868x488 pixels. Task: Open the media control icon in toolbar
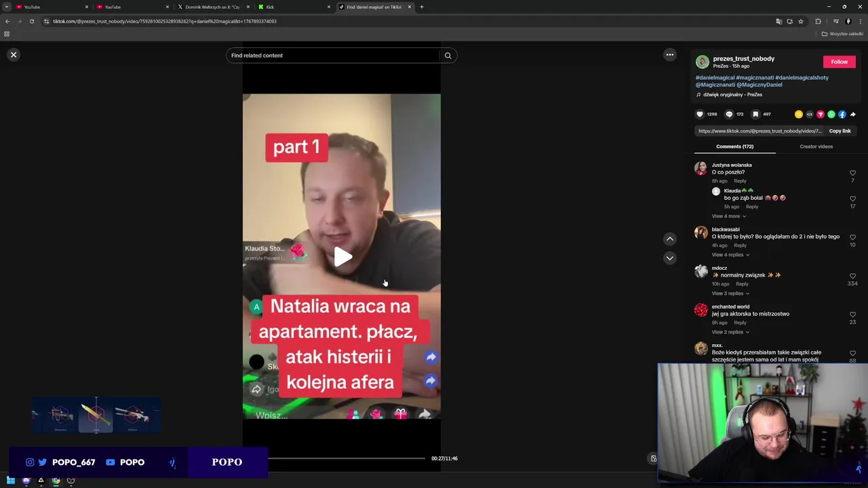pos(836,21)
